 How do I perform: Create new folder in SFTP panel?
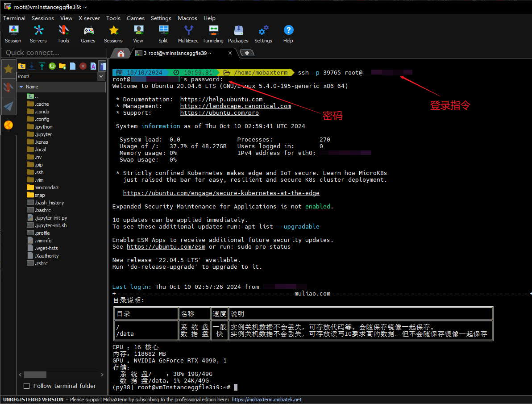pyautogui.click(x=62, y=66)
